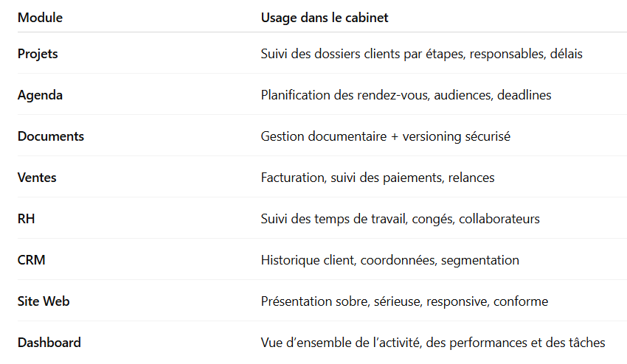
Task: Select the "Agenda" module name
Action: [x=40, y=95]
